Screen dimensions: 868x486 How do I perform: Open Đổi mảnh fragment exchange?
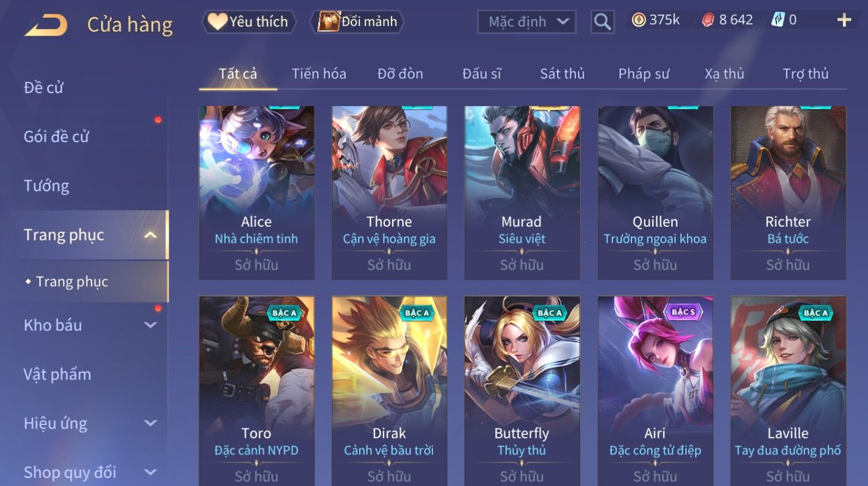[x=357, y=22]
